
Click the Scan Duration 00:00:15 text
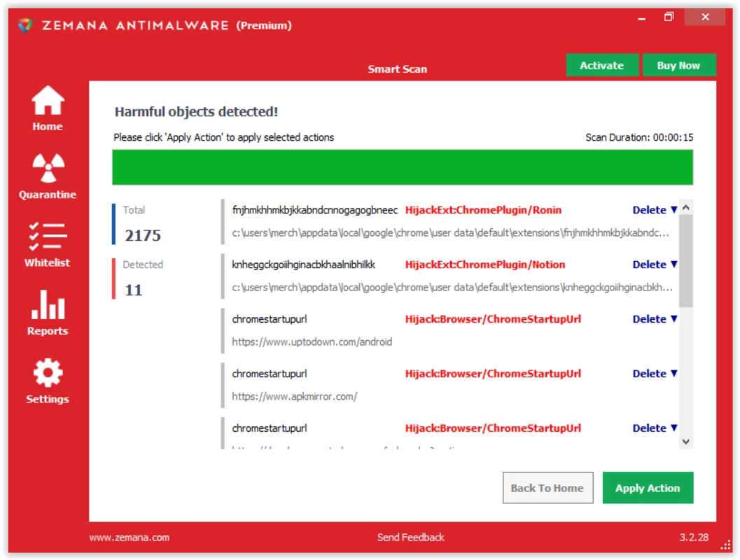tap(639, 137)
